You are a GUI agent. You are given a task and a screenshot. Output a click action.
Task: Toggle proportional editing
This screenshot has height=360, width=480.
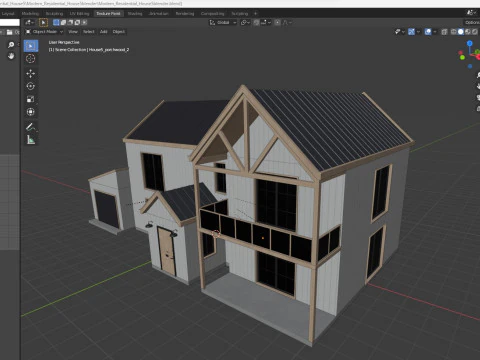pyautogui.click(x=277, y=22)
